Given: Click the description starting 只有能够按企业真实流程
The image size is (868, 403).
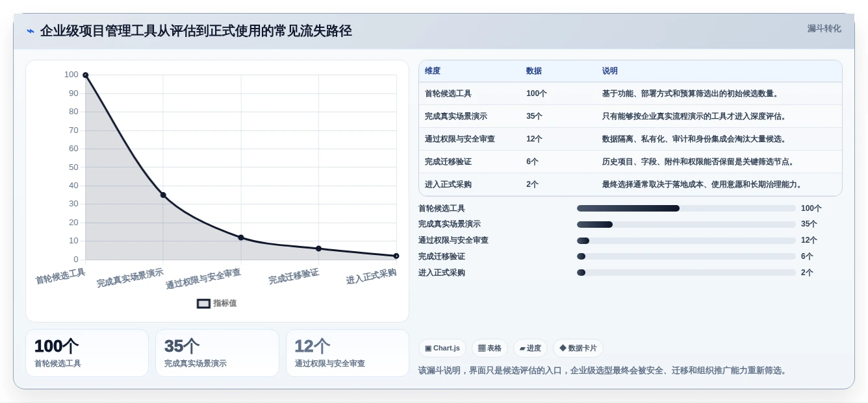Looking at the screenshot, I should [x=695, y=116].
